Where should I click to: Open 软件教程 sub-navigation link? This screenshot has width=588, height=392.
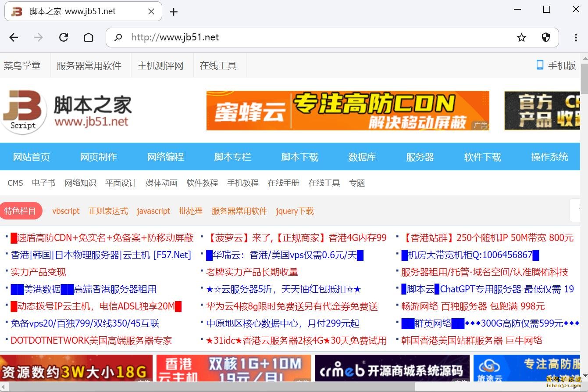[x=202, y=183]
